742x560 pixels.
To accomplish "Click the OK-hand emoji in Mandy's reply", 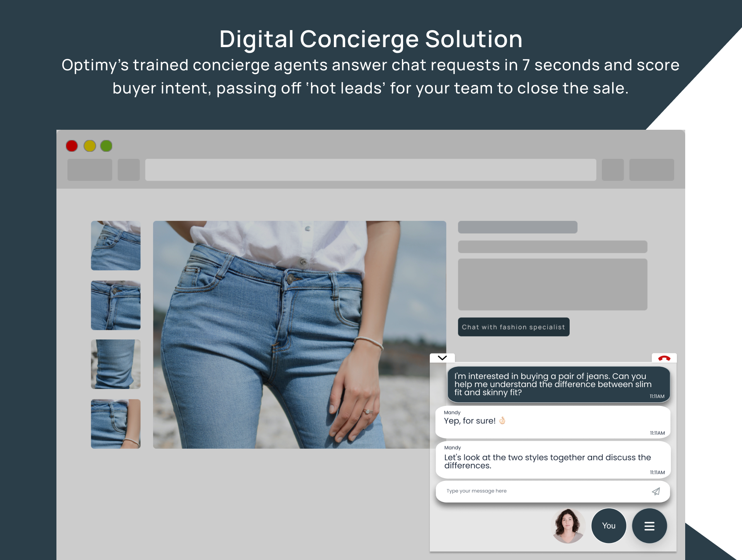I will tap(501, 421).
